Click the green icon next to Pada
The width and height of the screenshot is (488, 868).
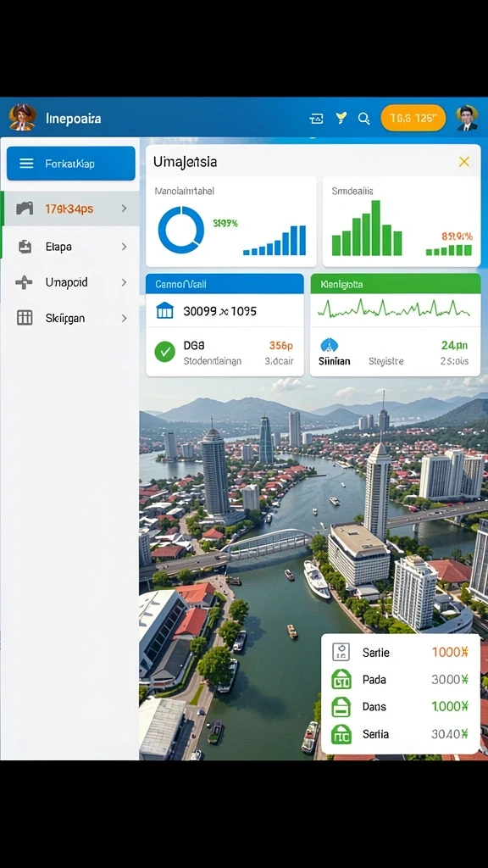[x=341, y=679]
